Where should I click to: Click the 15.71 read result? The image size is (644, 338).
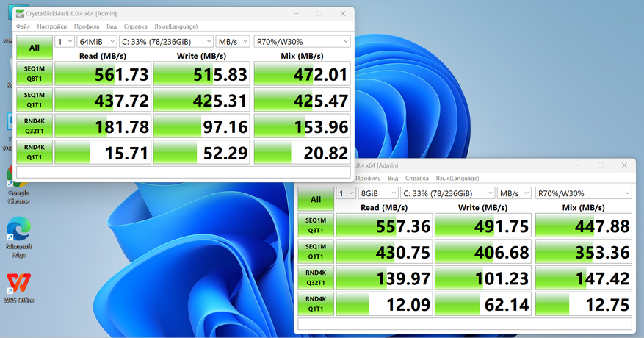[103, 152]
